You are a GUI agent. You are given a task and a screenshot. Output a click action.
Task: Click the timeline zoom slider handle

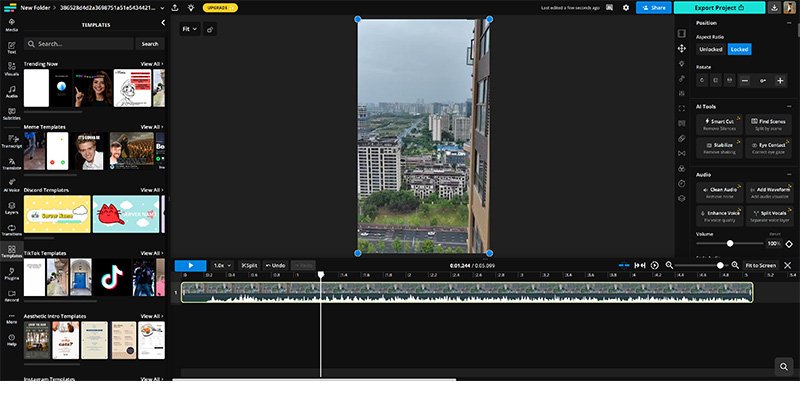pyautogui.click(x=720, y=265)
